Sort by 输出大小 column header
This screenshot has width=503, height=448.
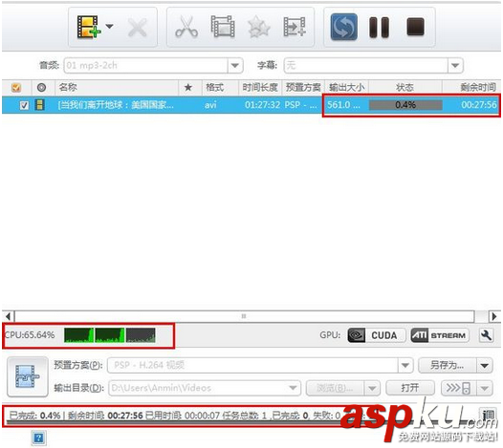pos(347,87)
